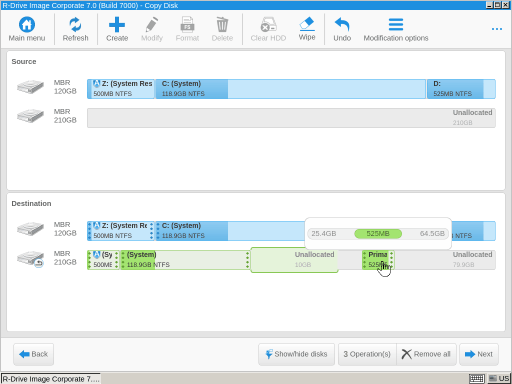The width and height of the screenshot is (512, 384).
Task: Create a new partition
Action: click(x=117, y=29)
